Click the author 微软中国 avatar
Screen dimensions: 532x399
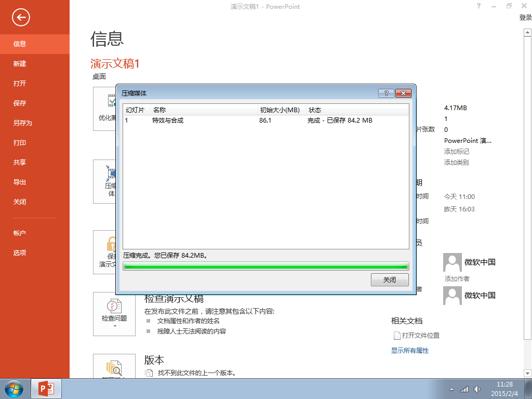pyautogui.click(x=453, y=262)
